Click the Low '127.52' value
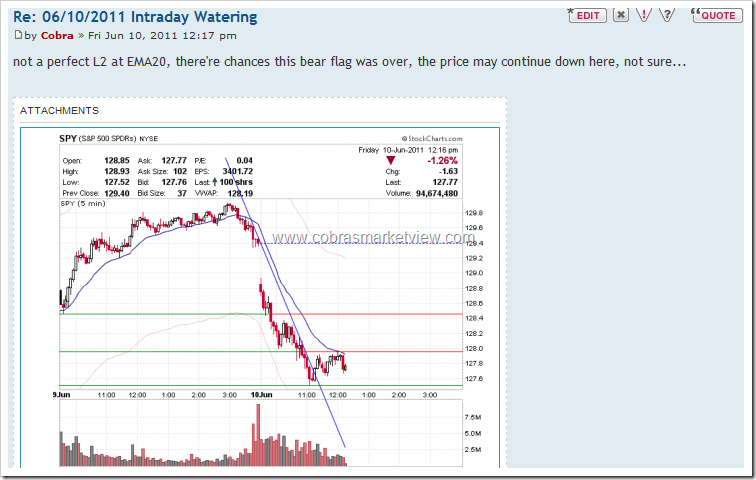The image size is (756, 480). [117, 182]
